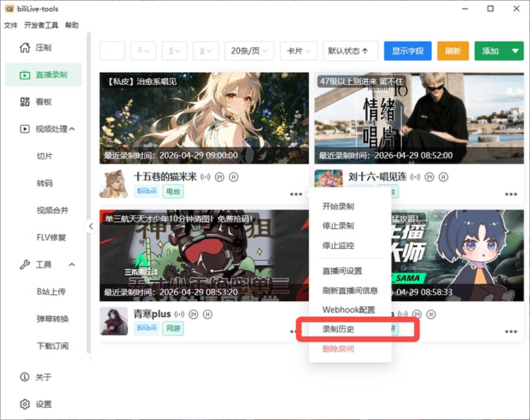
Task: Select 直播录制 in the sidebar
Action: (43, 75)
